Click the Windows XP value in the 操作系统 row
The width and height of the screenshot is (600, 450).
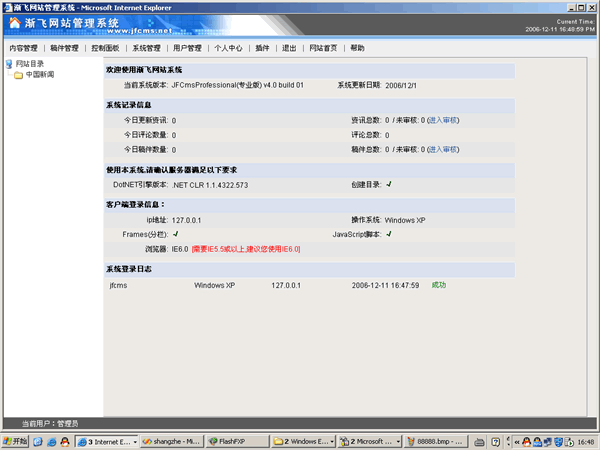pyautogui.click(x=405, y=220)
